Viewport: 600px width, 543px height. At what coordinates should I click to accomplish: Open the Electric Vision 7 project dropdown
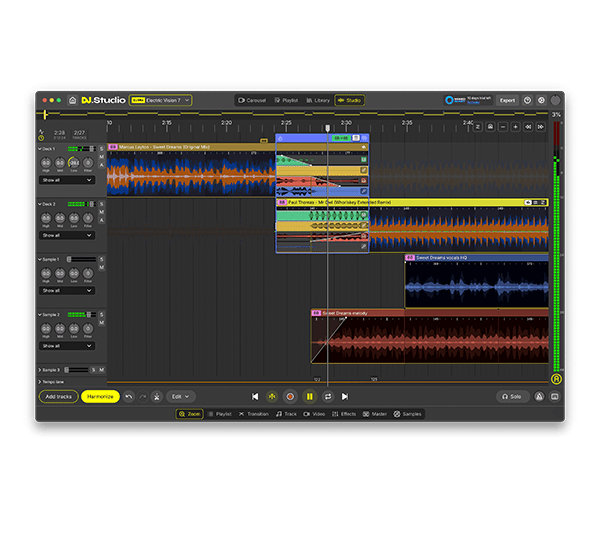[x=160, y=100]
